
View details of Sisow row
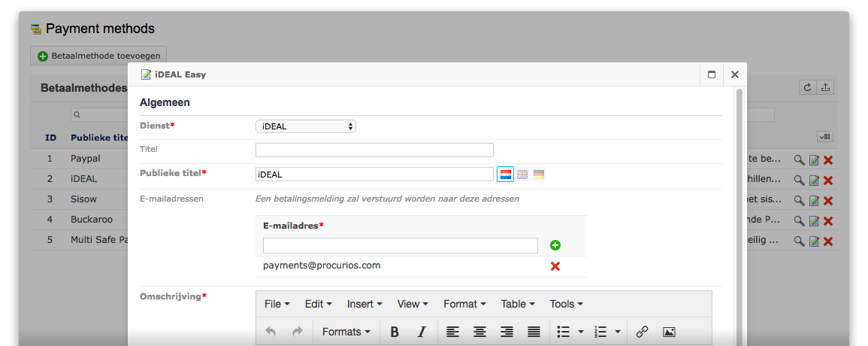799,201
